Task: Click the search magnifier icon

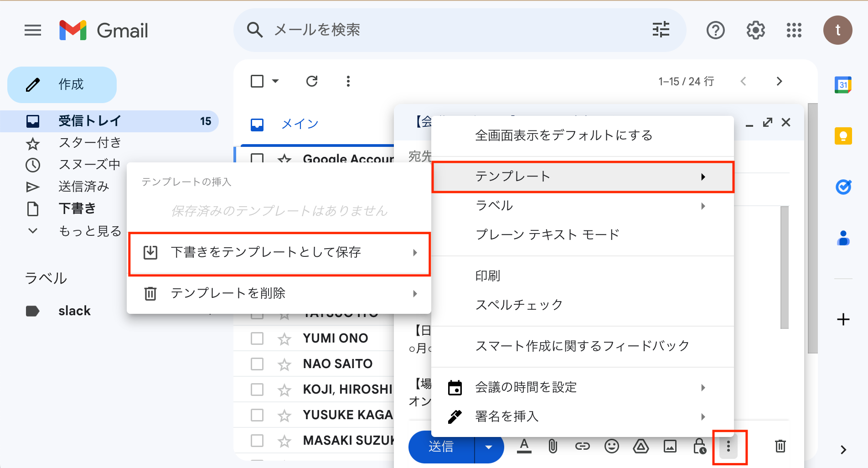Action: (x=254, y=30)
